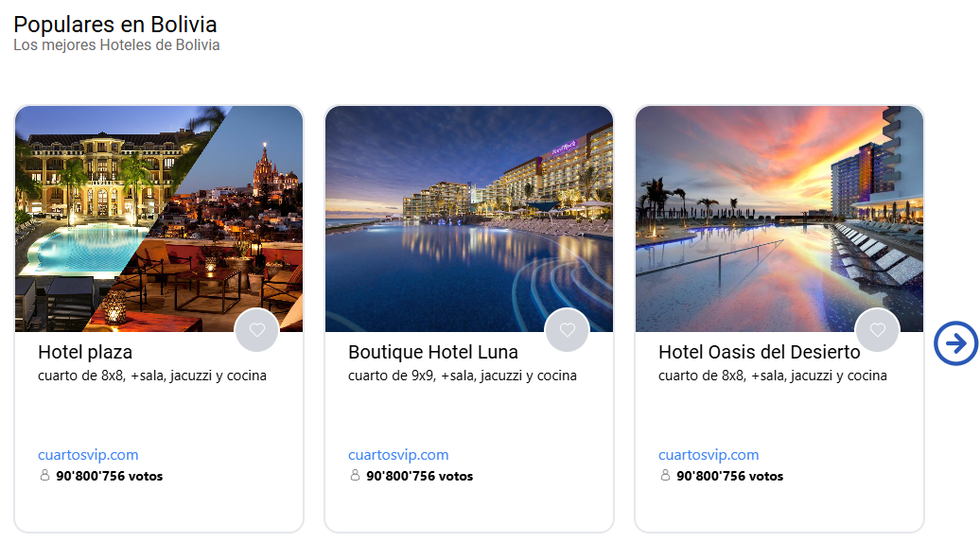980x560 pixels.
Task: Click Boutique Hotel Luna room description
Action: 463,376
